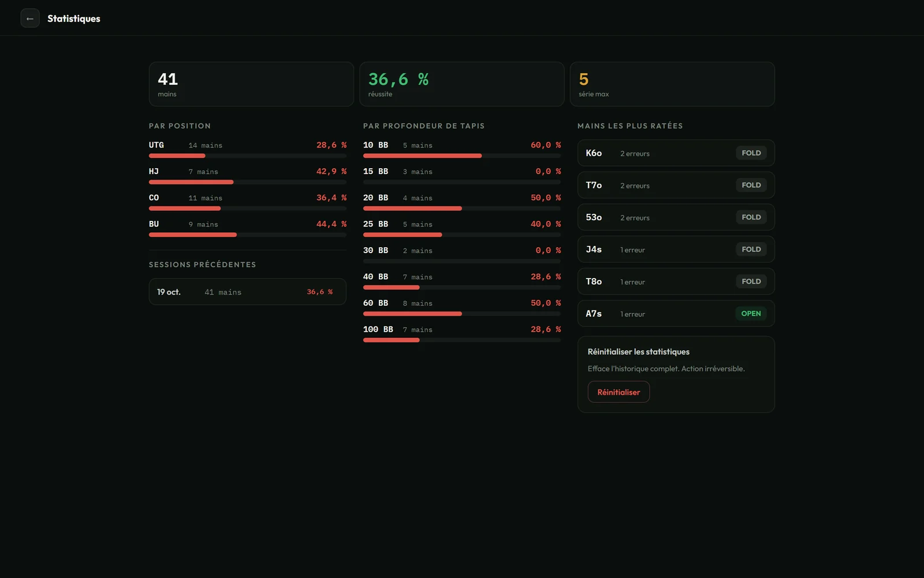Click the 10 BB stack depth bar

point(462,156)
